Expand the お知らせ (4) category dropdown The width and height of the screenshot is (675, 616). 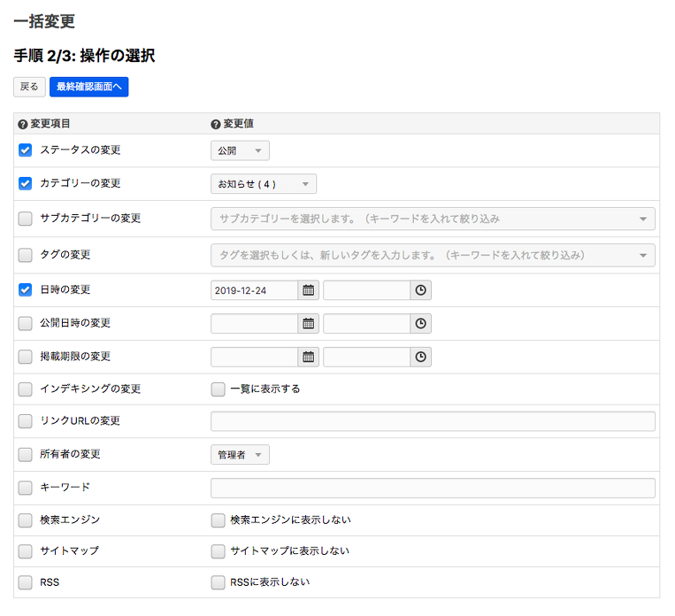263,184
